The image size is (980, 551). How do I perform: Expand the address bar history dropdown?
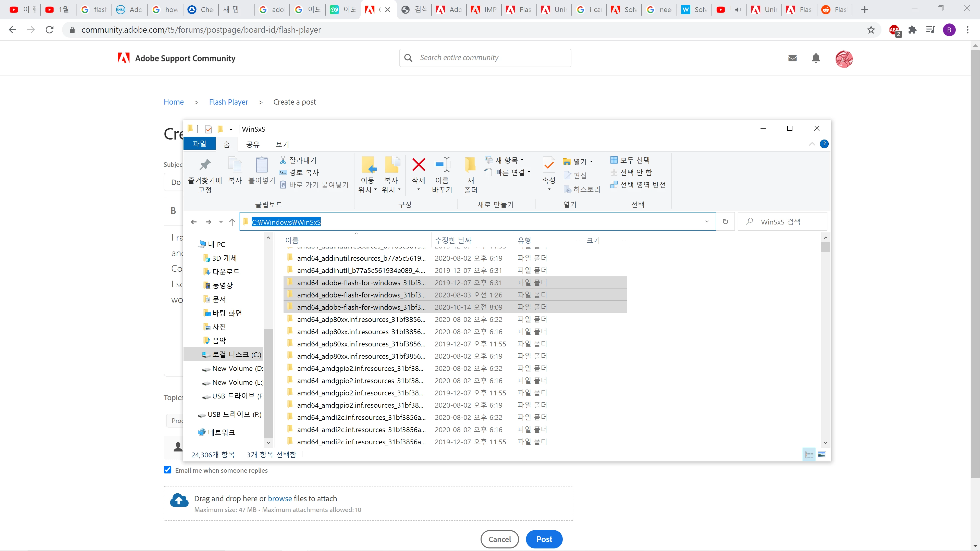coord(707,222)
